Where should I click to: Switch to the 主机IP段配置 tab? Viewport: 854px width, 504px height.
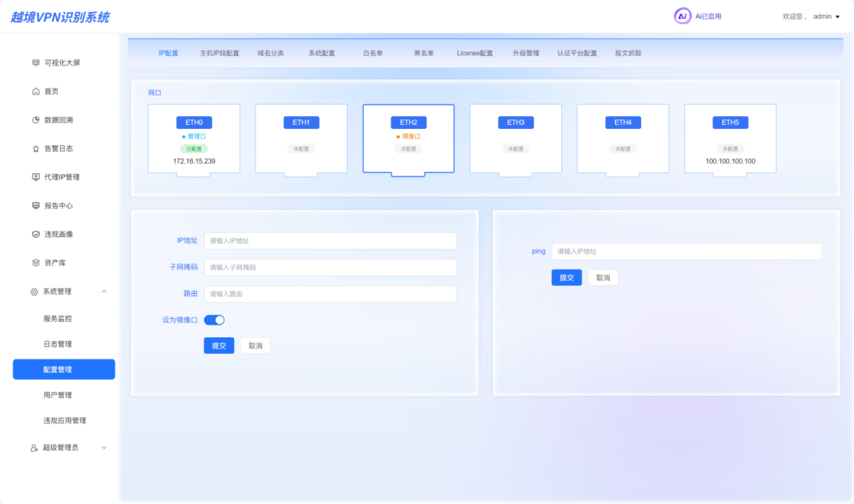pos(220,54)
